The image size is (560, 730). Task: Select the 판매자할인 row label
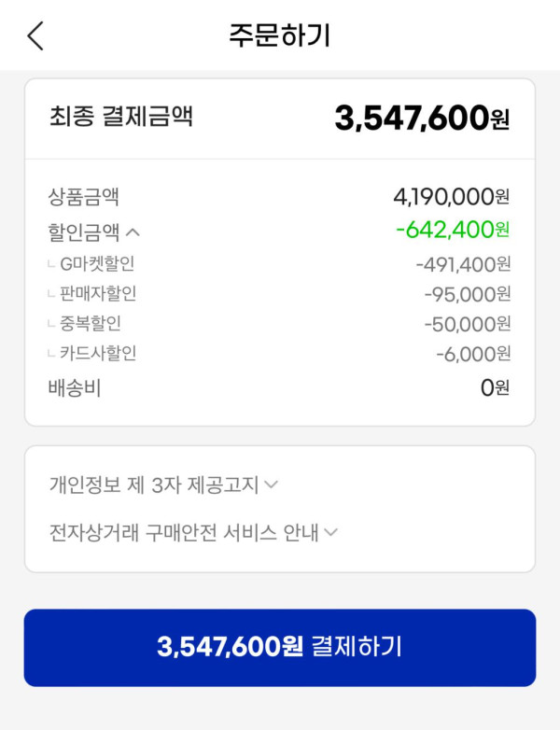(x=97, y=294)
